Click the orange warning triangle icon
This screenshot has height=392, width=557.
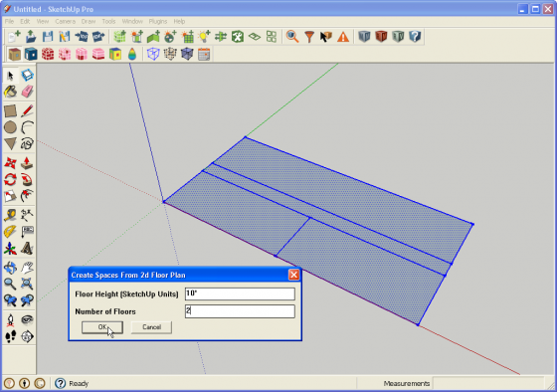point(343,36)
